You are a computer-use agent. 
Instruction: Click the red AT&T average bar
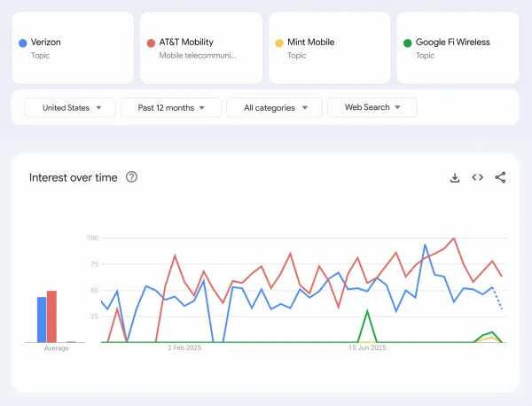(x=51, y=316)
